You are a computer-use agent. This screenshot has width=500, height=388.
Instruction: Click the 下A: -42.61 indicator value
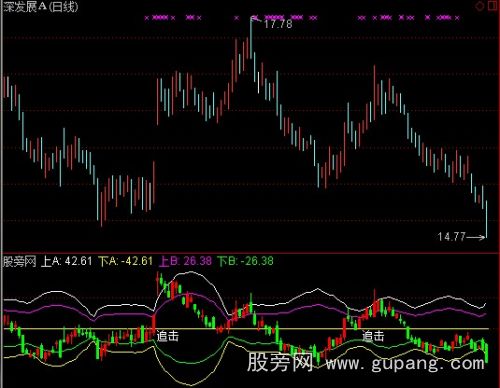point(126,261)
